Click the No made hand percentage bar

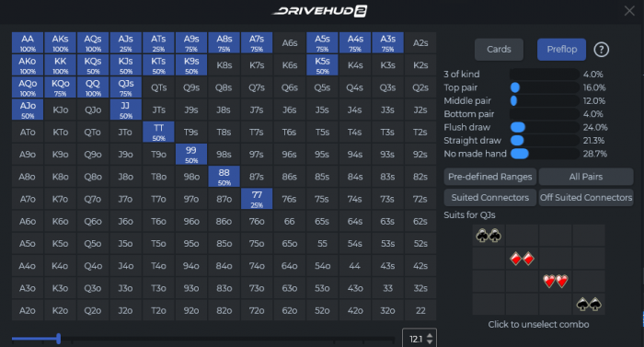[x=545, y=154]
